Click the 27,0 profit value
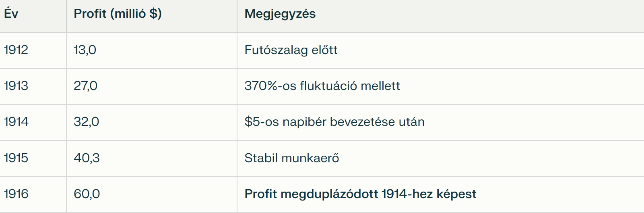 85,86
